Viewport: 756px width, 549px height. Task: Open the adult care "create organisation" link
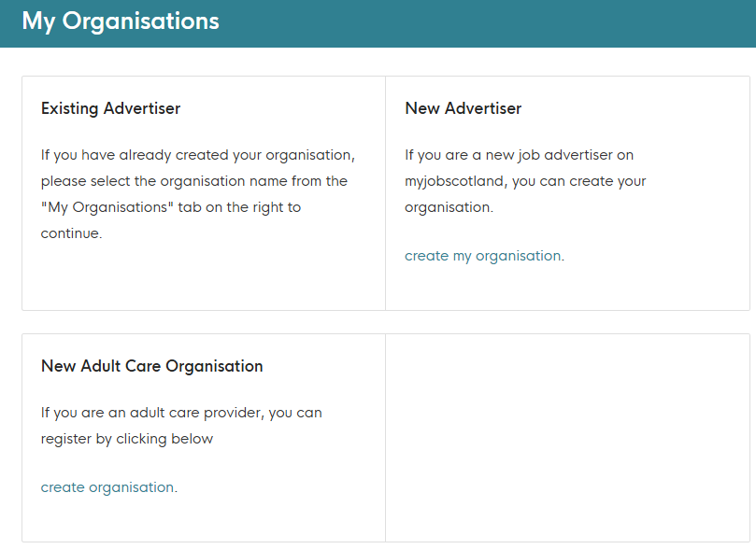pos(107,487)
